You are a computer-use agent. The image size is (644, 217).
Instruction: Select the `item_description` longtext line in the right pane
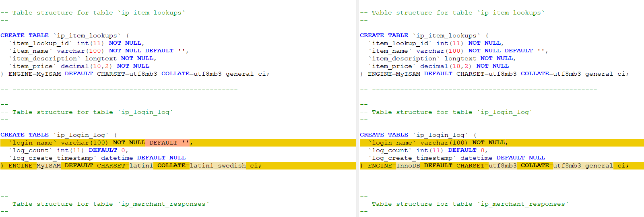(442, 58)
